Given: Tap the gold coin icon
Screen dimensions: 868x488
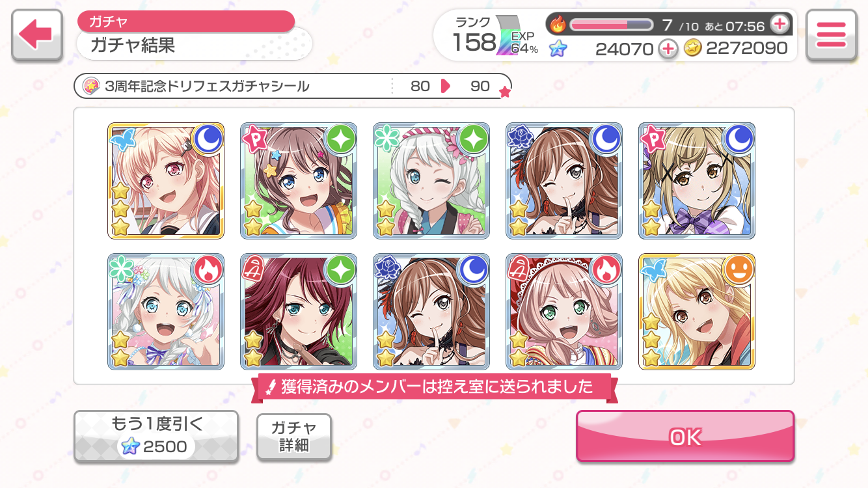Looking at the screenshot, I should 692,48.
